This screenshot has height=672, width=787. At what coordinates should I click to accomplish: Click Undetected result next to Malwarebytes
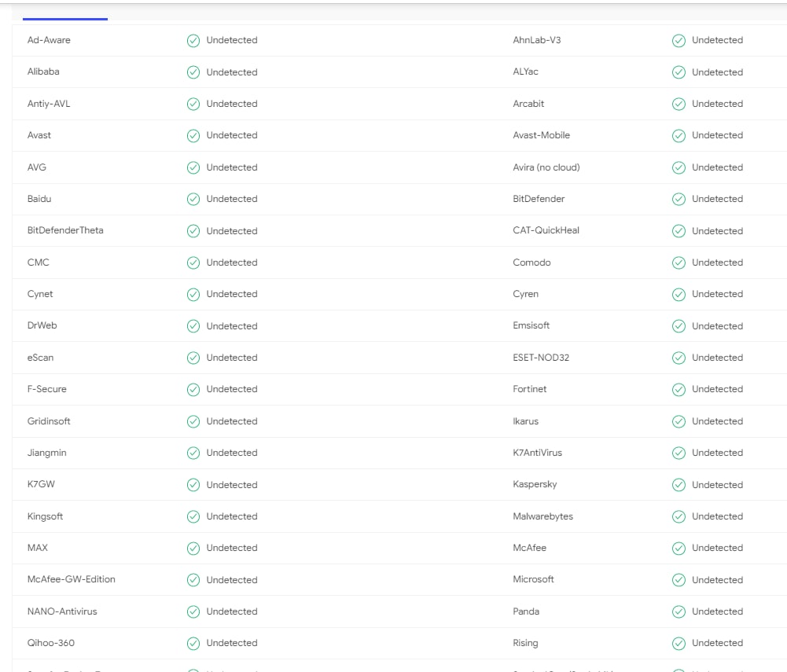coord(717,516)
